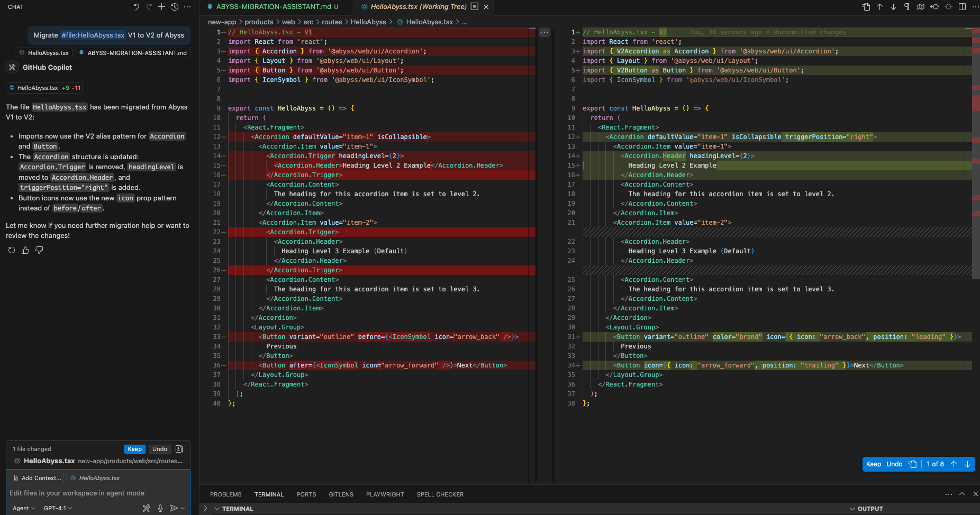
Task: Click the diff overview ruler on the right edge
Action: click(976, 159)
